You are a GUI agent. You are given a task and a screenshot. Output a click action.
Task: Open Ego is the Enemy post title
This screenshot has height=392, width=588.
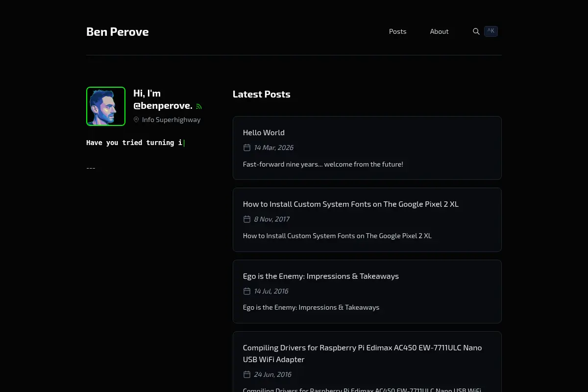click(x=321, y=276)
